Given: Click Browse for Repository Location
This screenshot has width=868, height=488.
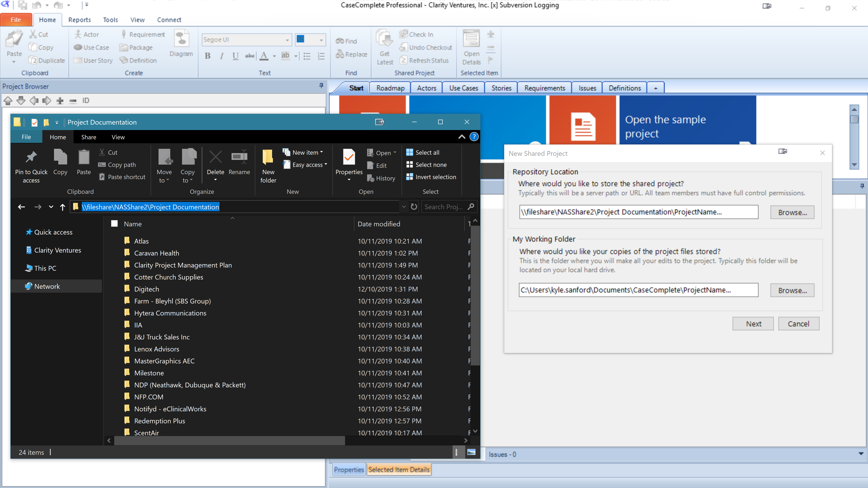Looking at the screenshot, I should (x=792, y=212).
